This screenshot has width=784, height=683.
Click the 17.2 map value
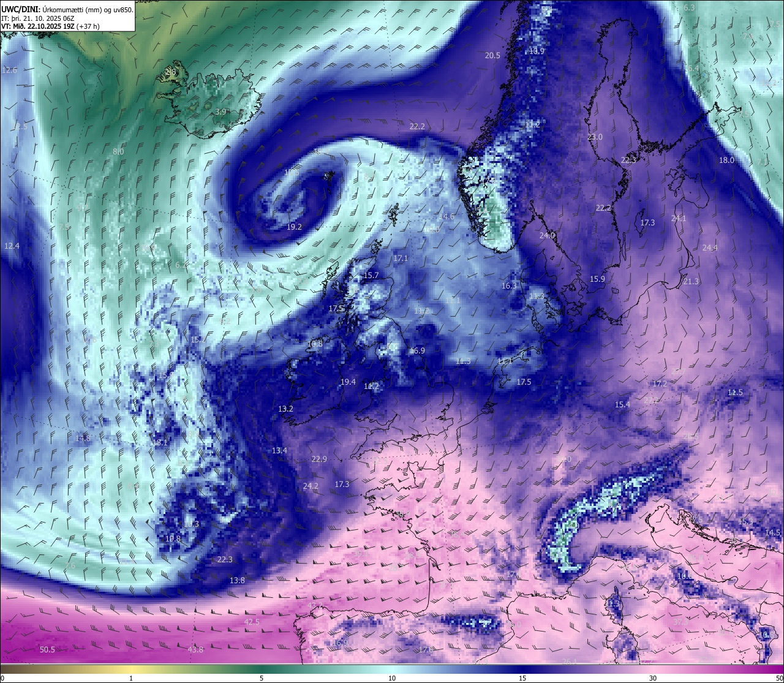pos(660,384)
